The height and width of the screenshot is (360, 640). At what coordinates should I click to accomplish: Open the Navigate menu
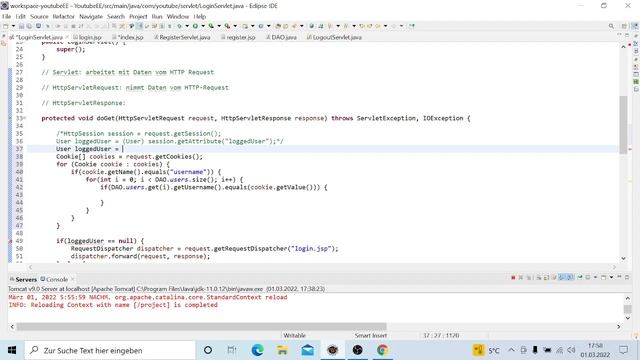click(x=91, y=17)
